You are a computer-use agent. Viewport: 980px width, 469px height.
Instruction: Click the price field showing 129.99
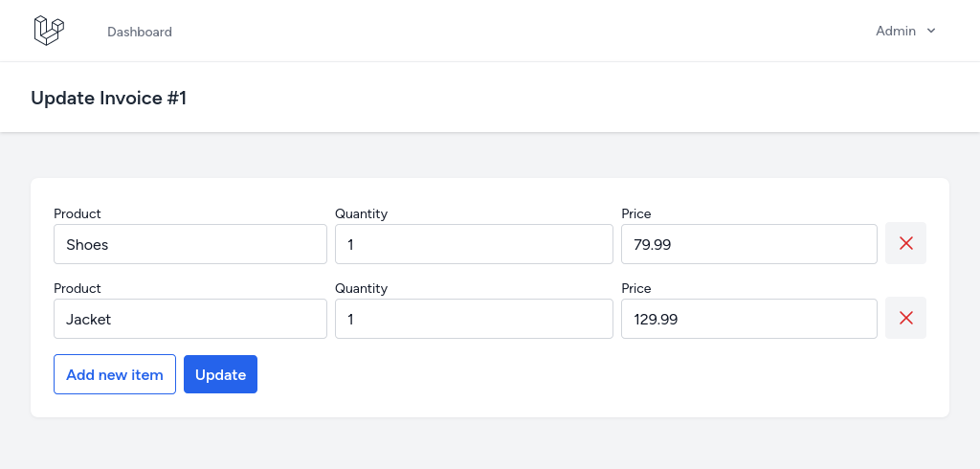point(748,319)
